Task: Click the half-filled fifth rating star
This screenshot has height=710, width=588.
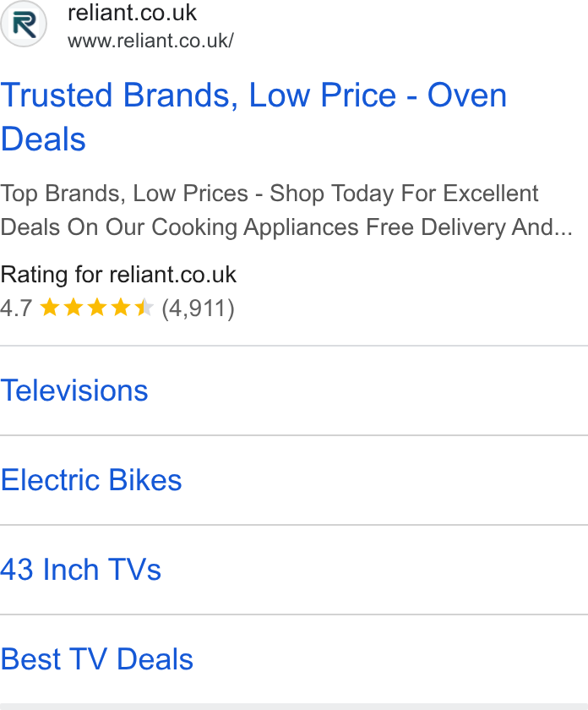Action: [144, 308]
